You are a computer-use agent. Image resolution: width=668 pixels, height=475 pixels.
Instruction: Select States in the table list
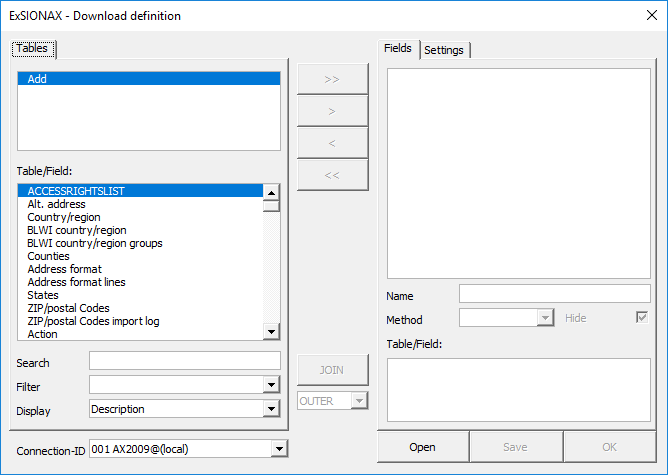140,295
